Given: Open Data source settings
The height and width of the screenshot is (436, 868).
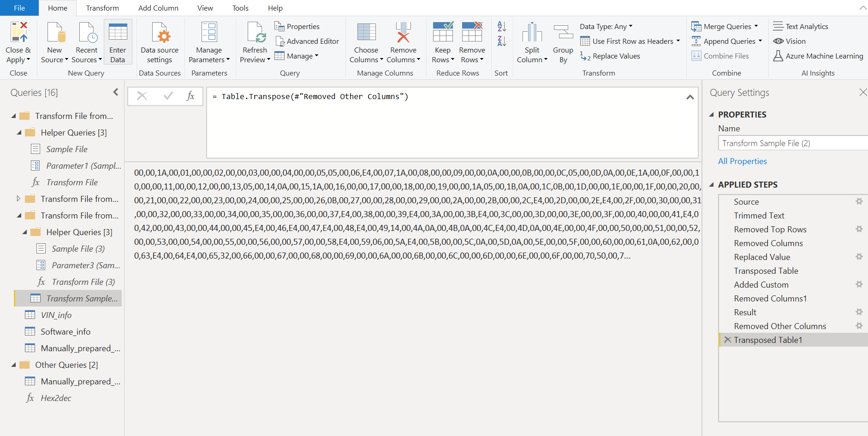Looking at the screenshot, I should (x=160, y=42).
